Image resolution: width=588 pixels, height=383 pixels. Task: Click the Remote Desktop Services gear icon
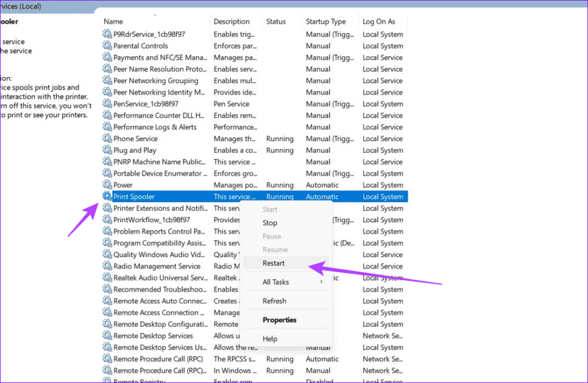[x=107, y=335]
